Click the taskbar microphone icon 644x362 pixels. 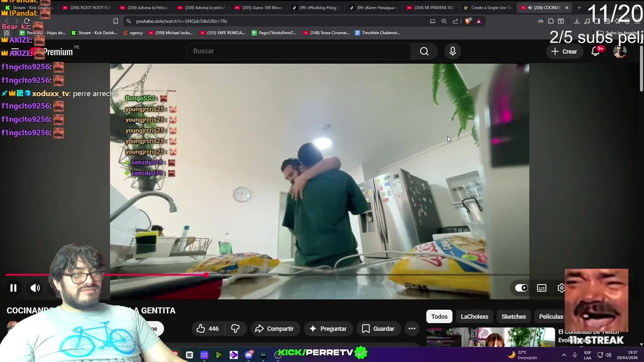(575, 355)
